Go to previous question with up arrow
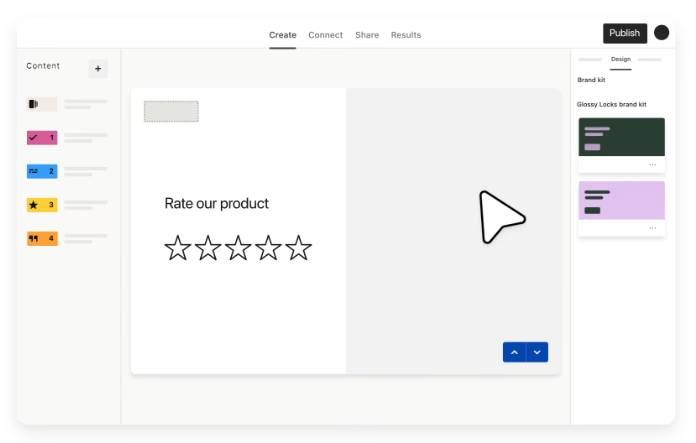 [x=514, y=352]
